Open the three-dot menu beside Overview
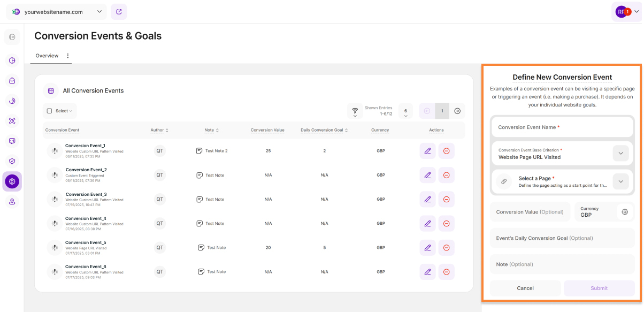The height and width of the screenshot is (312, 644). [x=68, y=56]
